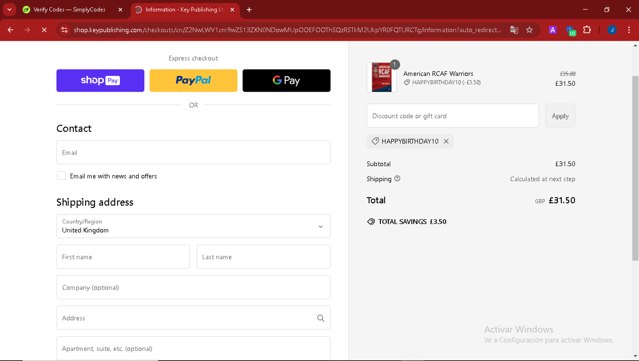Open a new browser tab

point(249,9)
